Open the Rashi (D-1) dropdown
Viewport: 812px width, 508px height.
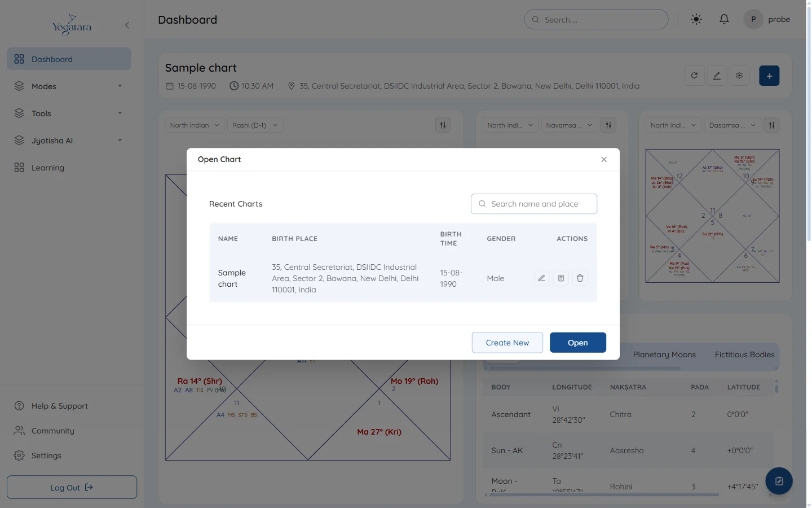[x=255, y=125]
